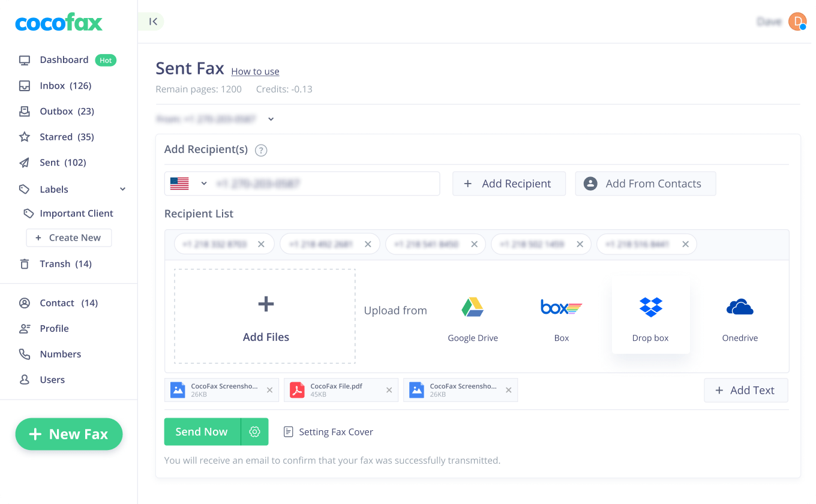Open Inbox via its tray icon
816x504 pixels.
coord(25,86)
